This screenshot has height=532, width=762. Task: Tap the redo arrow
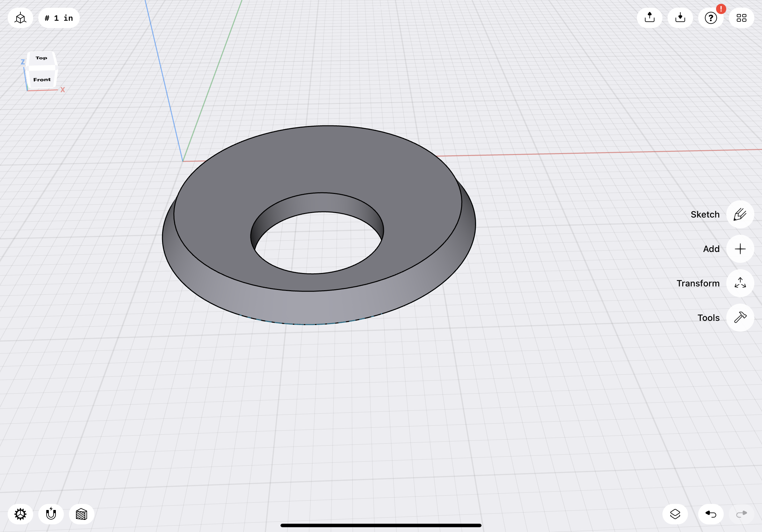coord(742,514)
